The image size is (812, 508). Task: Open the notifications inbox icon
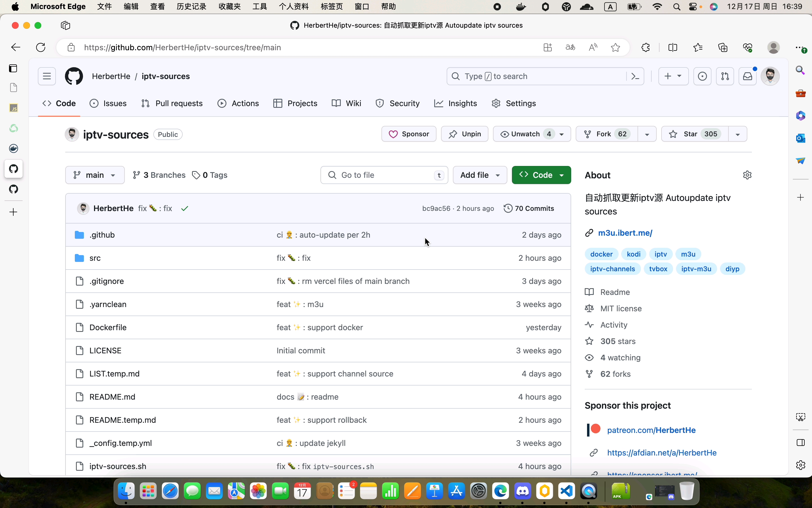747,76
